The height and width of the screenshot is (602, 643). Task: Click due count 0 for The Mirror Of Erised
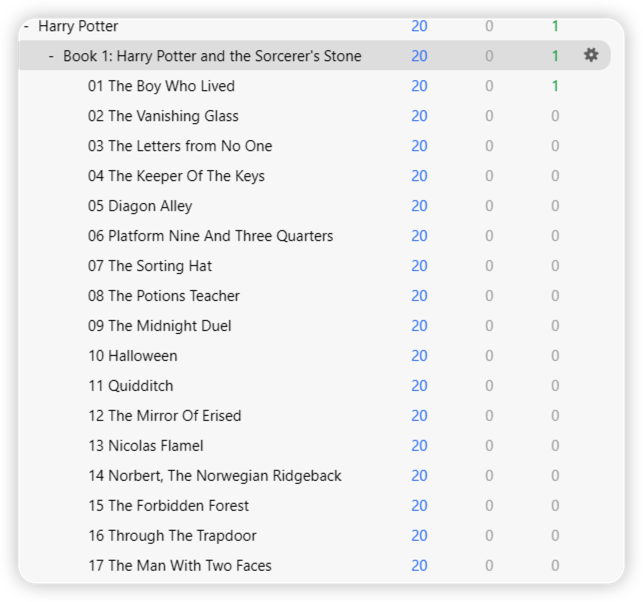(x=555, y=415)
